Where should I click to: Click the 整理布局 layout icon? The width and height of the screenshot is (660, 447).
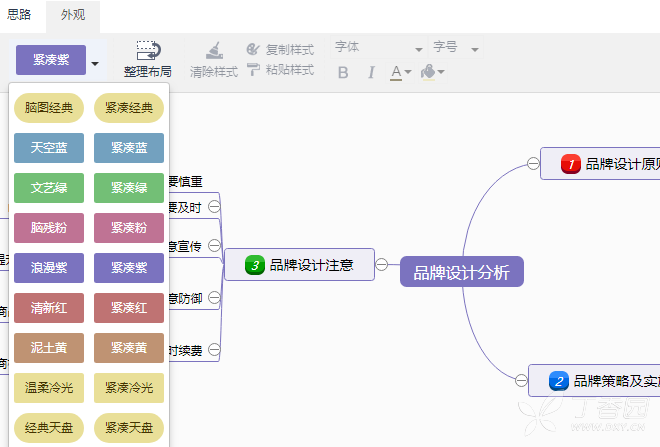pyautogui.click(x=148, y=51)
